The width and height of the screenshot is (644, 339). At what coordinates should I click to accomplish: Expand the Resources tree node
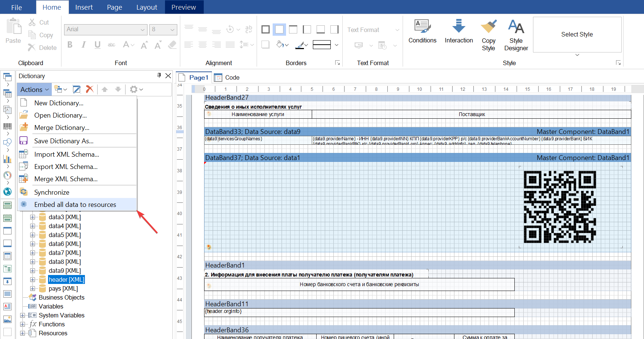pyautogui.click(x=22, y=333)
